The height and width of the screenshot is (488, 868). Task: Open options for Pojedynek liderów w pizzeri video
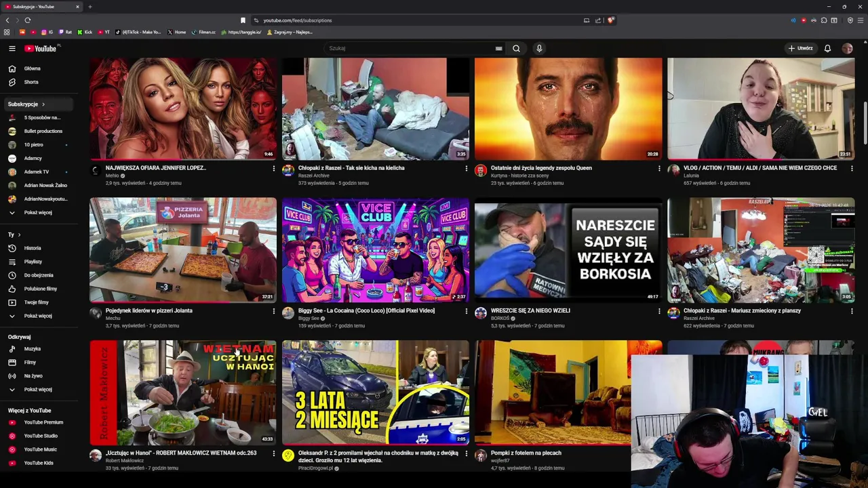[x=273, y=311]
